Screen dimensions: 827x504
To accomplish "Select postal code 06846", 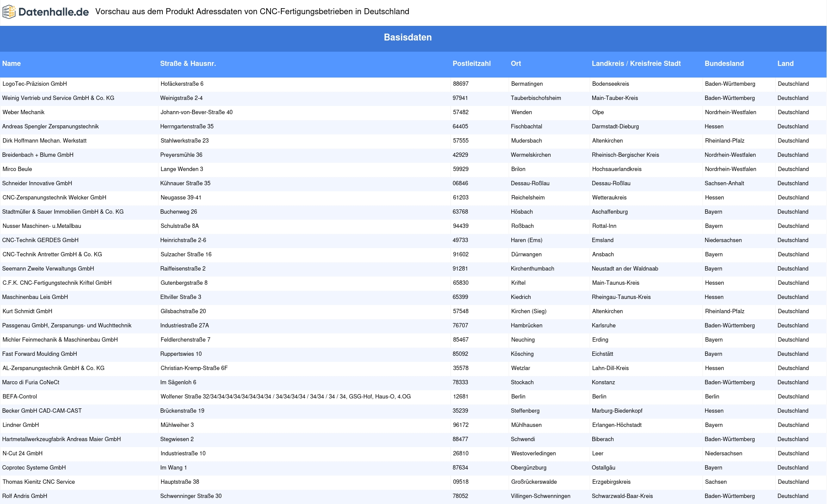I will (x=460, y=183).
